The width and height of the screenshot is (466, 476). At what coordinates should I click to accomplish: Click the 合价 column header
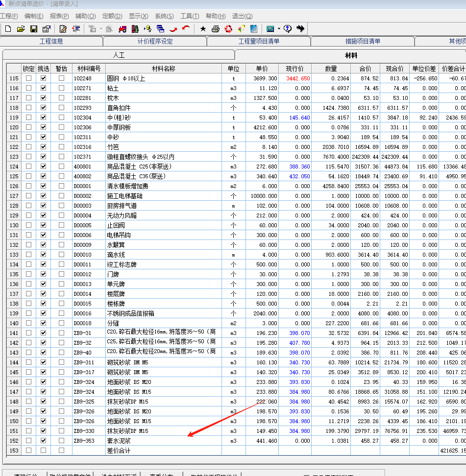click(365, 69)
